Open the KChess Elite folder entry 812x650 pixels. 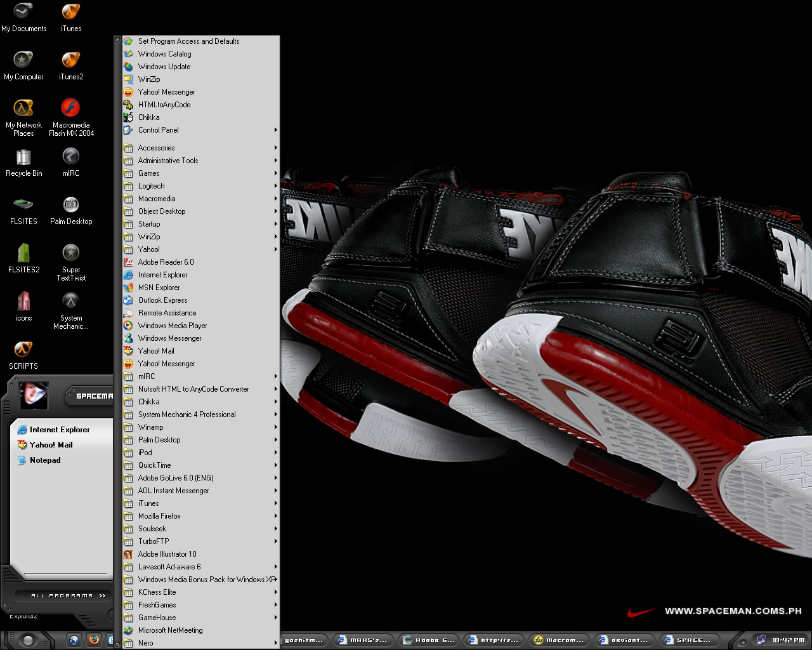pos(200,592)
